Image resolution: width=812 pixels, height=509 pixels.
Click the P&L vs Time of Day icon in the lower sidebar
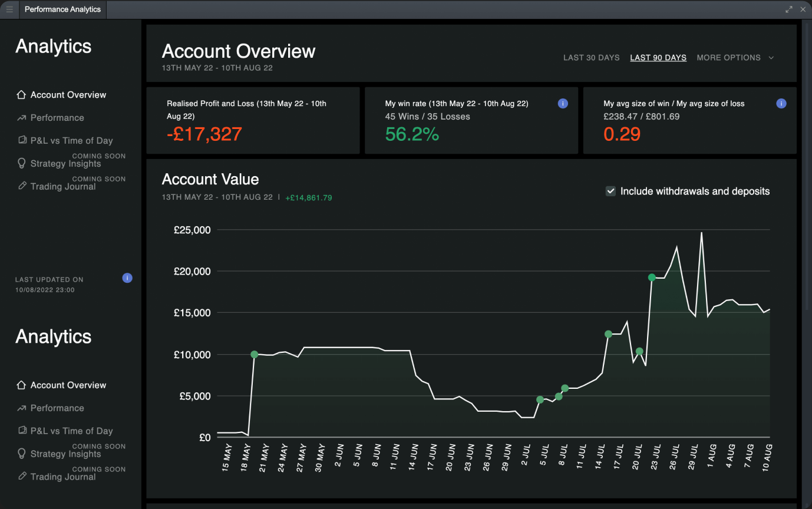click(22, 431)
